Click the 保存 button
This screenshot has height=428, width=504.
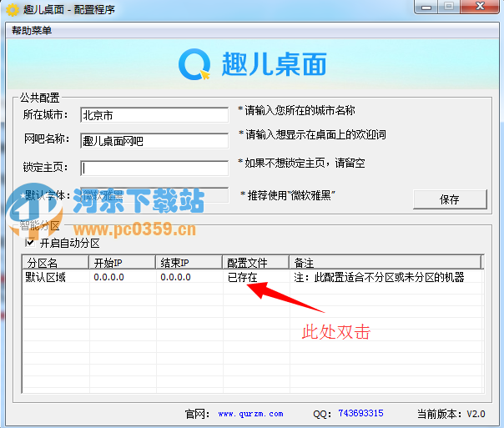point(450,199)
